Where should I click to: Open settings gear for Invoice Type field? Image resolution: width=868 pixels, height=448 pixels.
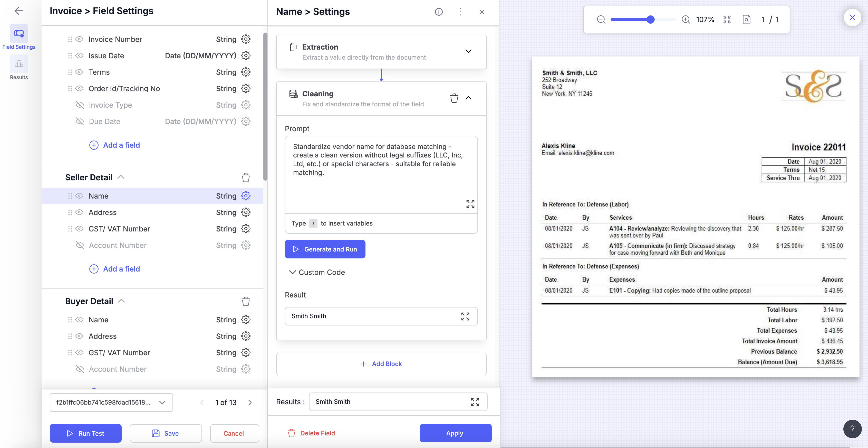click(246, 105)
